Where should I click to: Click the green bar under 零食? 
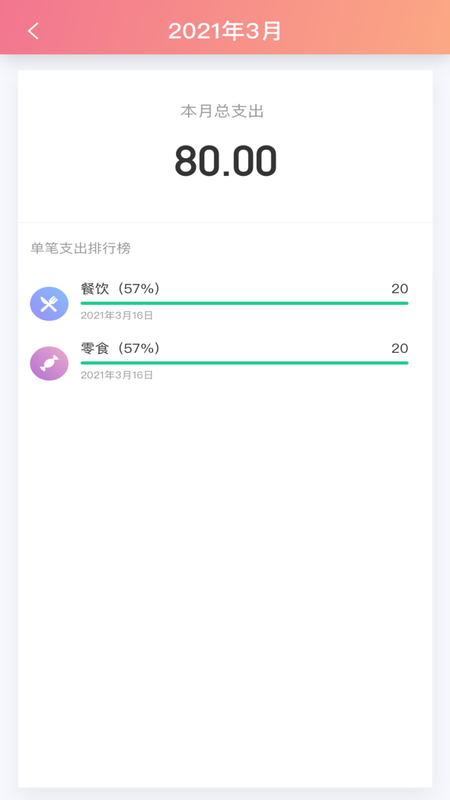coord(244,363)
